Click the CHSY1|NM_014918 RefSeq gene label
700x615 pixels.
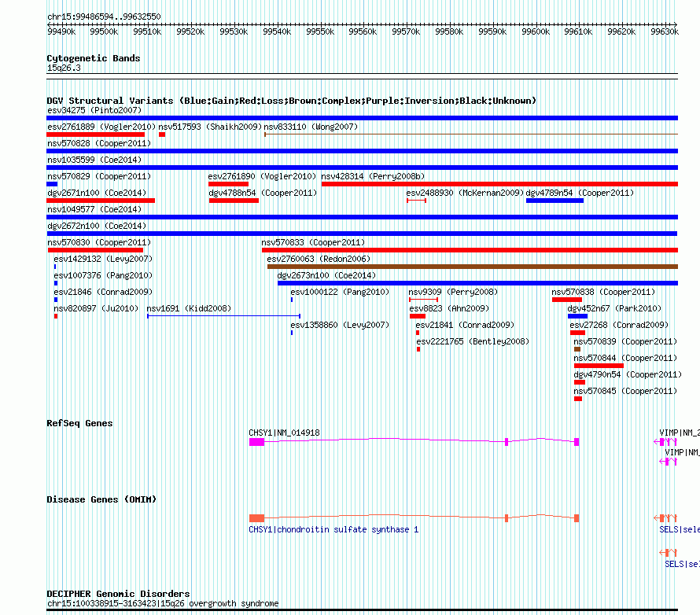click(x=284, y=433)
